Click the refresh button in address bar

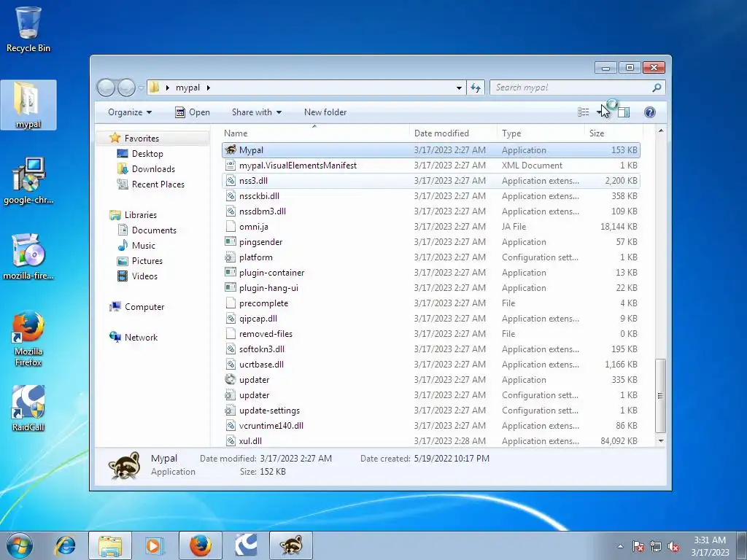(x=476, y=87)
